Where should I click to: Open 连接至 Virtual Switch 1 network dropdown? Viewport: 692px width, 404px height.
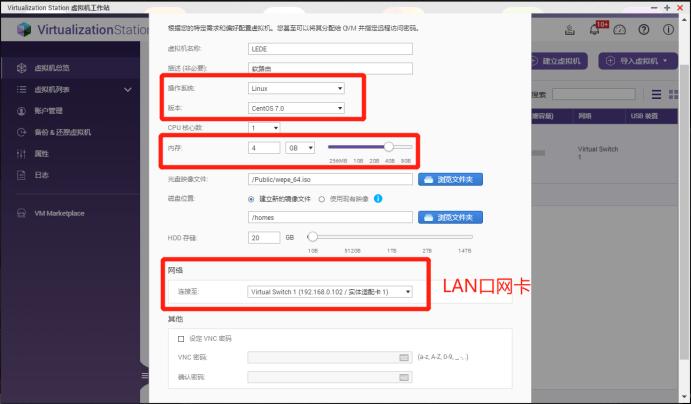pos(330,292)
